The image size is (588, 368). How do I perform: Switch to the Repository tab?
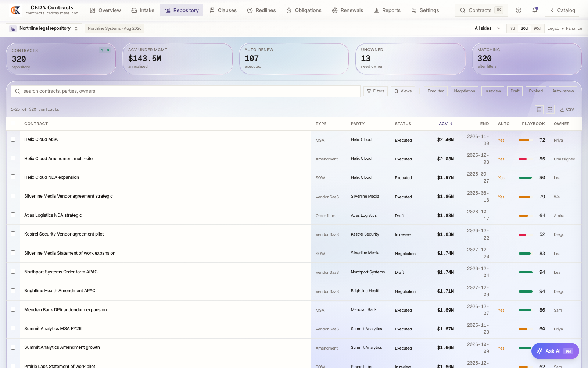tap(182, 10)
